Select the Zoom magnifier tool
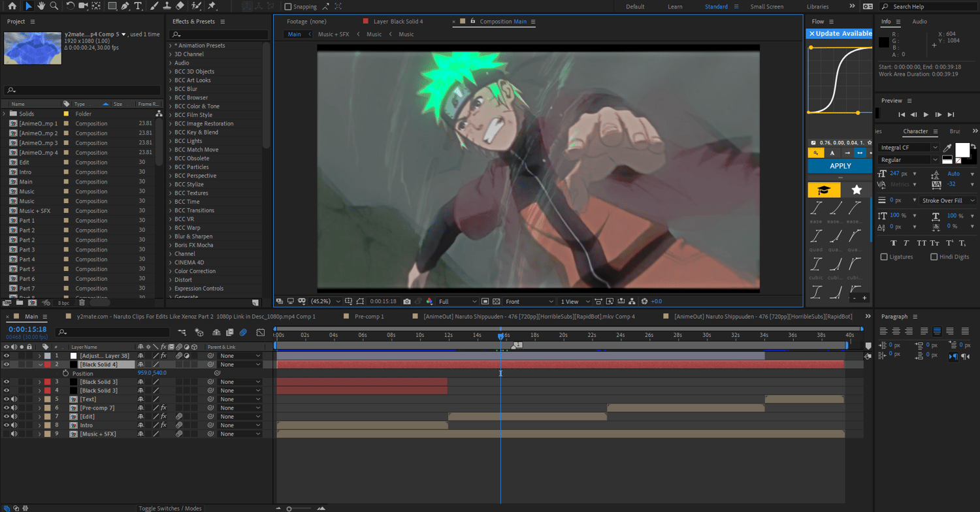980x512 pixels. [54, 6]
